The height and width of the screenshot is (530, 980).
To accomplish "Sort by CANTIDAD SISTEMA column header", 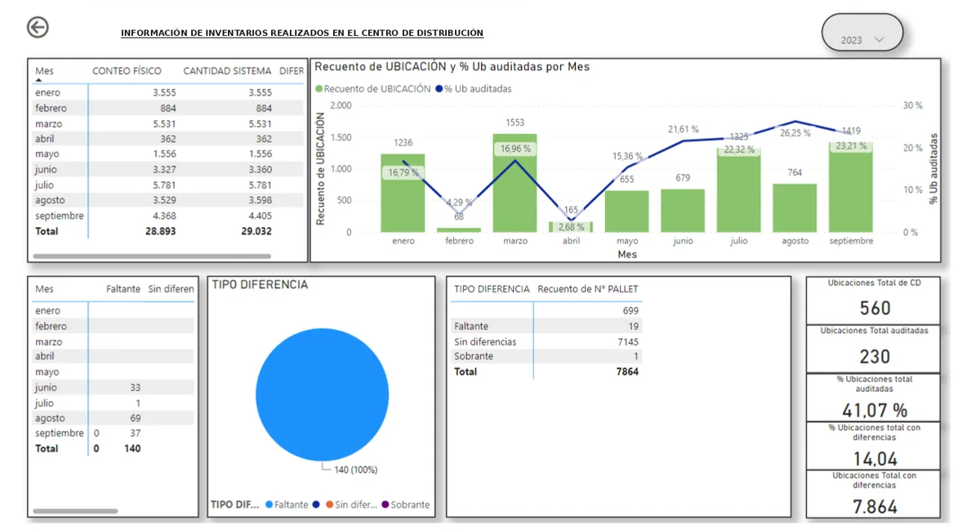I will [227, 71].
